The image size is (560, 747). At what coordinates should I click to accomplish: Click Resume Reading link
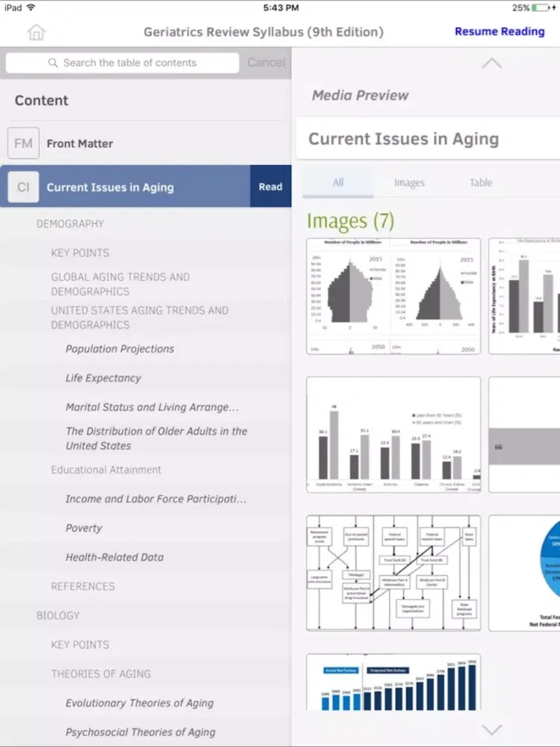tap(500, 31)
